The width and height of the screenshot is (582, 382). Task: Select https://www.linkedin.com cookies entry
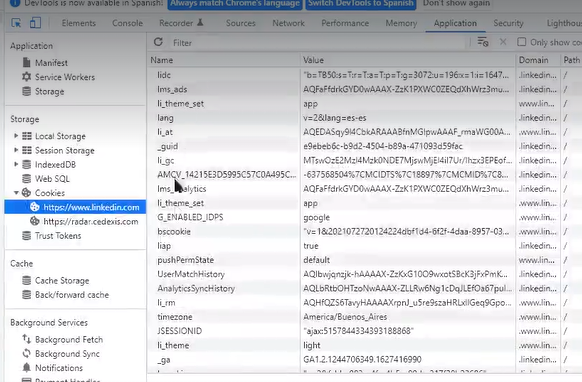(x=75, y=207)
